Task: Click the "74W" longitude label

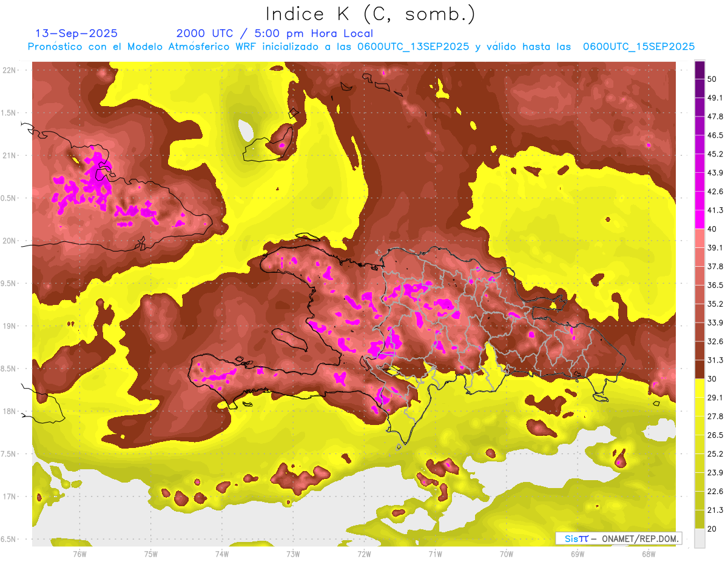Action: coord(222,554)
